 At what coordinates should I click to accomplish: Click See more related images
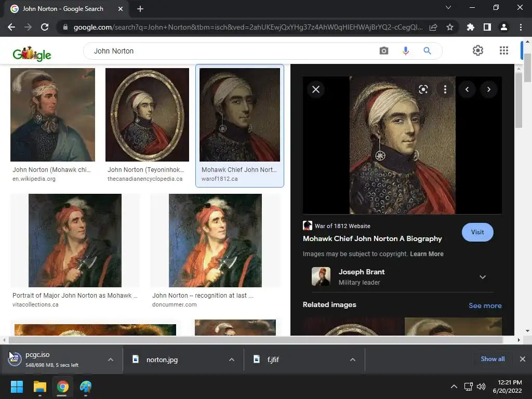pos(485,305)
